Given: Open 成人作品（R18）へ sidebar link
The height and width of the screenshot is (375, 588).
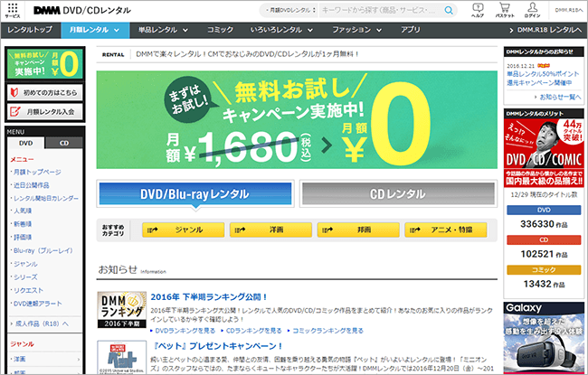Looking at the screenshot, I should pos(42,323).
